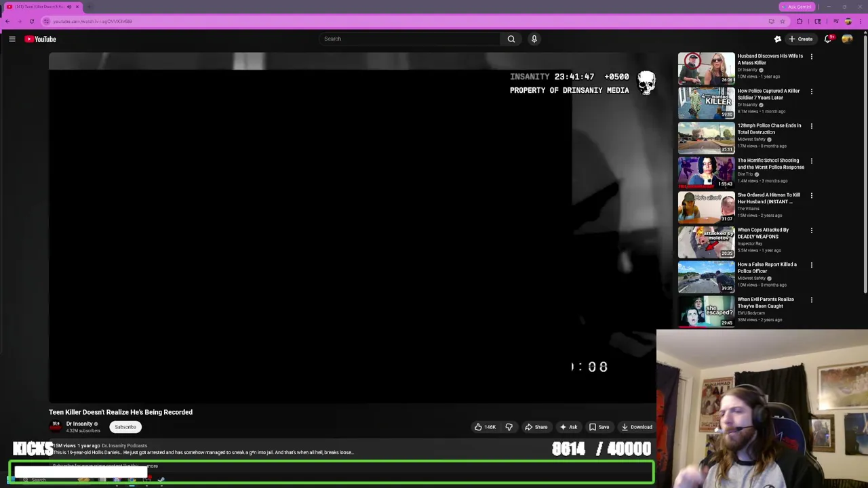The width and height of the screenshot is (868, 488).
Task: Open She Ordered A Hitman video thumbnail
Action: click(706, 207)
